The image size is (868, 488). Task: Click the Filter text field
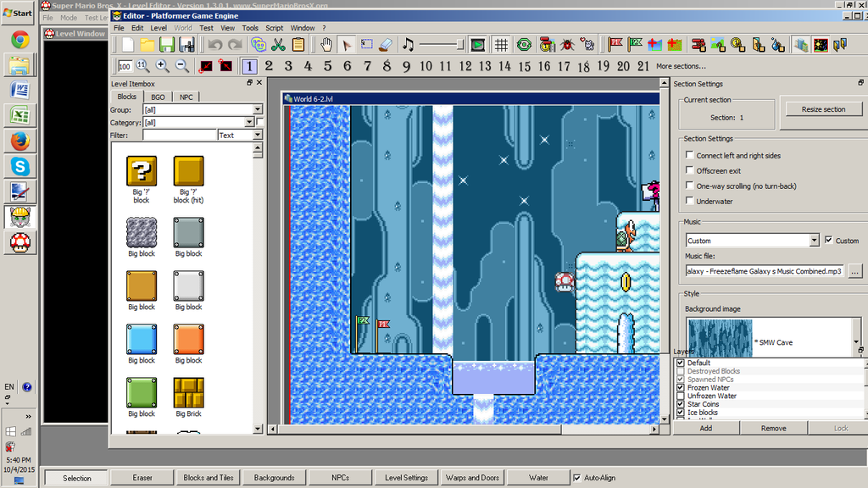click(180, 135)
